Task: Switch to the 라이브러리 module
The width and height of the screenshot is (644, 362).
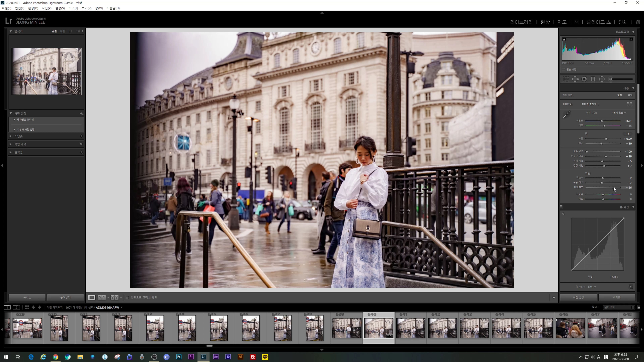Action: (521, 22)
